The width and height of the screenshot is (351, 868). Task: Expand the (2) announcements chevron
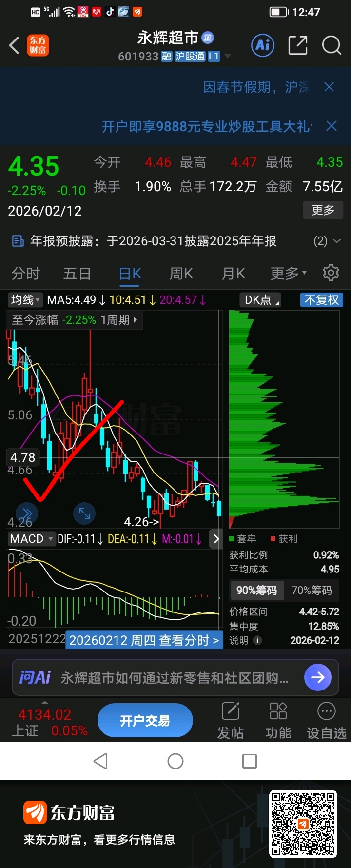coord(336,241)
